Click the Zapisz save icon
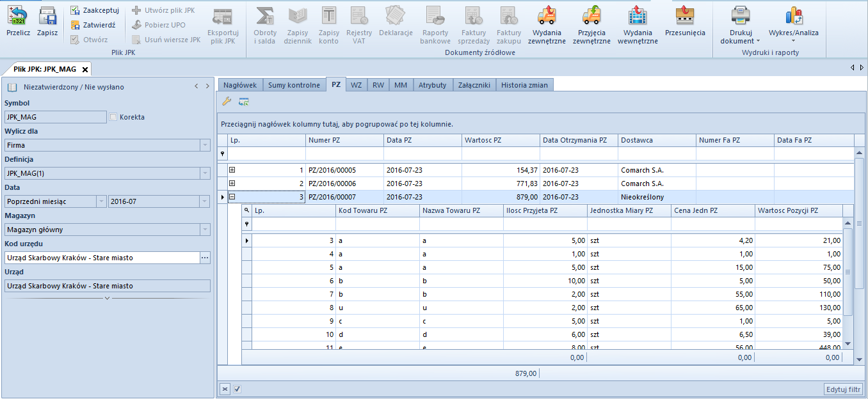 click(x=47, y=21)
